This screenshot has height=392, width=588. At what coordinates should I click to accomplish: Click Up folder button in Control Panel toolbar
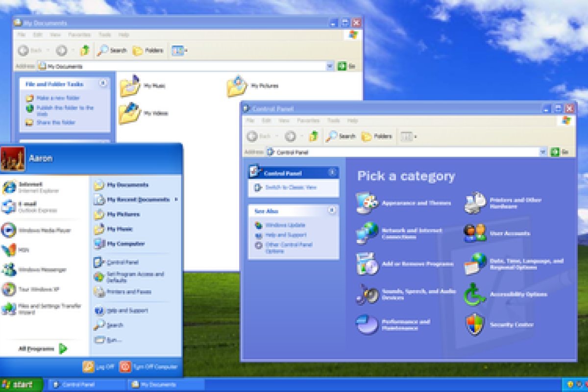click(x=314, y=136)
